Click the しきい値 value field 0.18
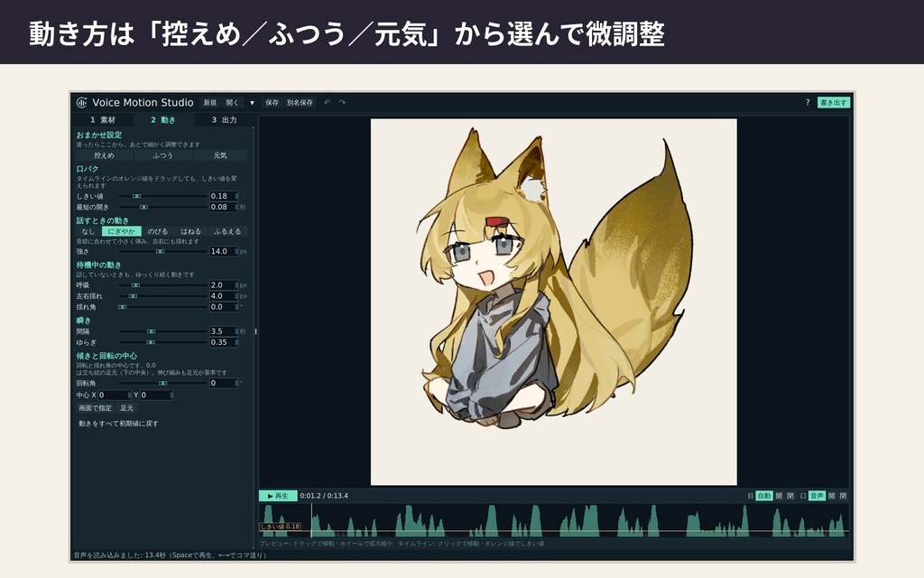 tap(224, 196)
